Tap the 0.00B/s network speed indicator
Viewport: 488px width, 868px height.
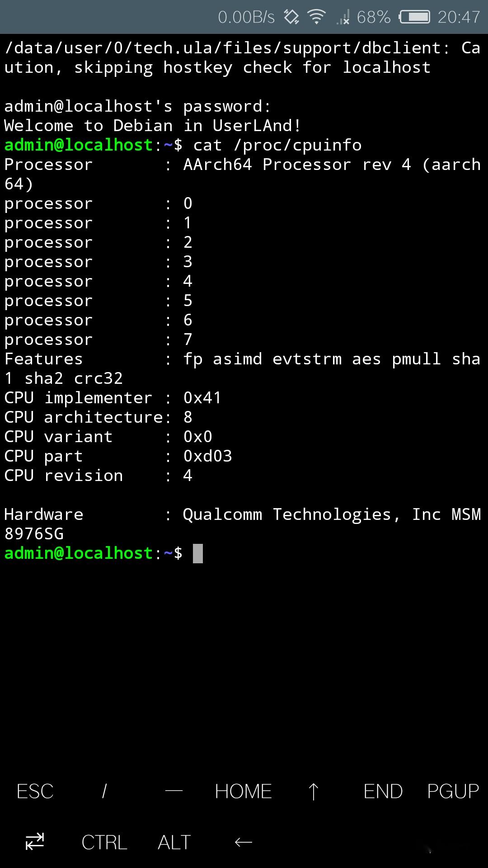246,17
